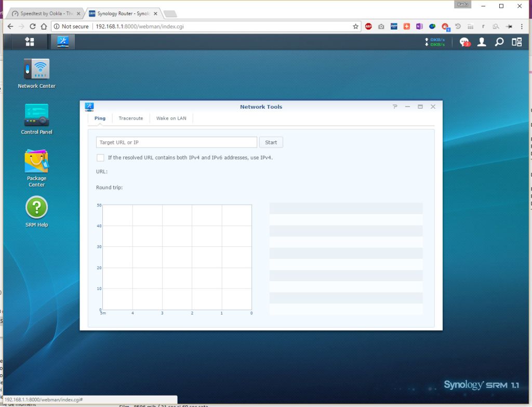Click the Target URL or IP field
The image size is (532, 407).
point(176,142)
